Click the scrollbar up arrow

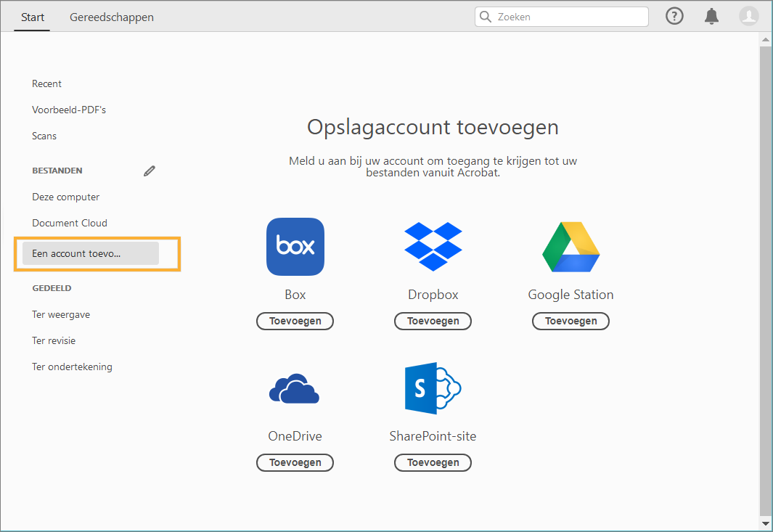(765, 39)
